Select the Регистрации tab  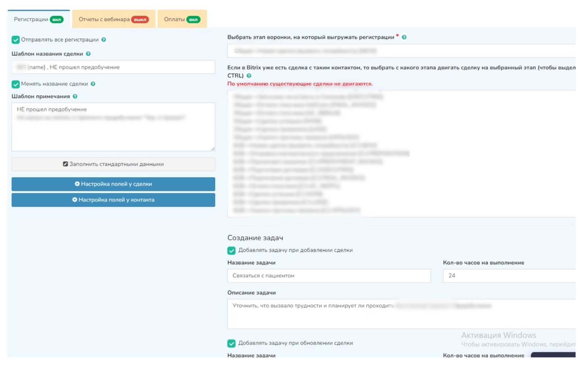point(38,19)
